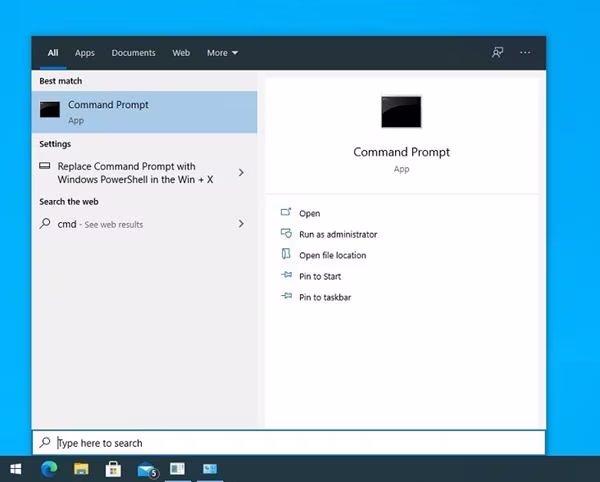Image resolution: width=600 pixels, height=482 pixels.
Task: Click Command Prompt title in preview pane
Action: [401, 152]
